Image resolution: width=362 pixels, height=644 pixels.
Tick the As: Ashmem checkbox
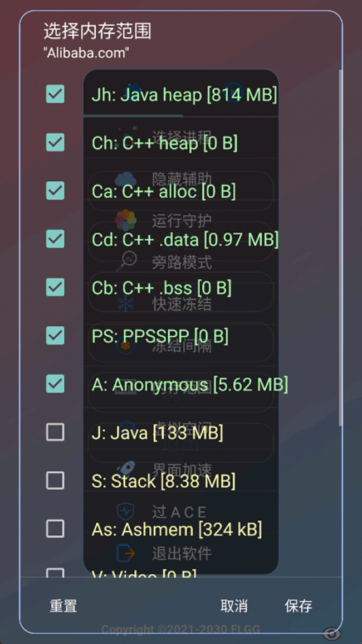click(55, 529)
